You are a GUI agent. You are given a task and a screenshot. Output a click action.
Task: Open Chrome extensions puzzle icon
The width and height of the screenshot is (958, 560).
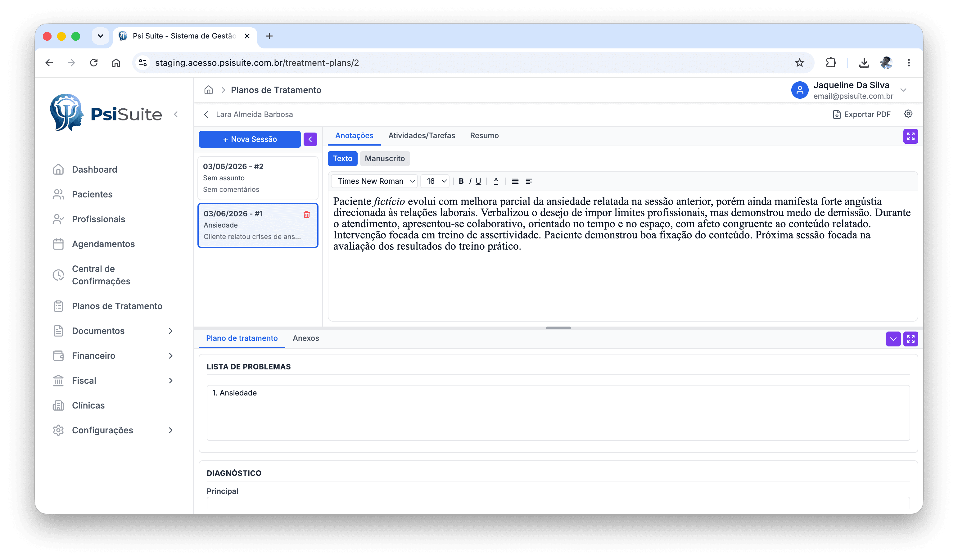(830, 63)
